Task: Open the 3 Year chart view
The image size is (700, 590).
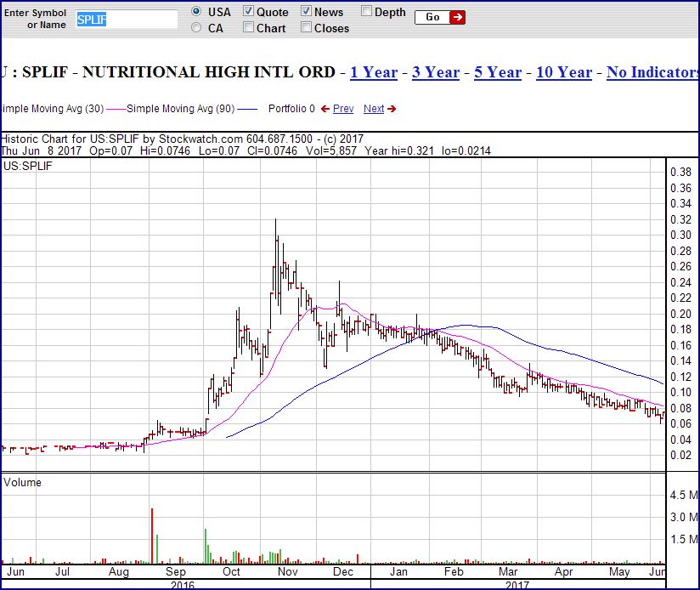Action: click(x=435, y=72)
